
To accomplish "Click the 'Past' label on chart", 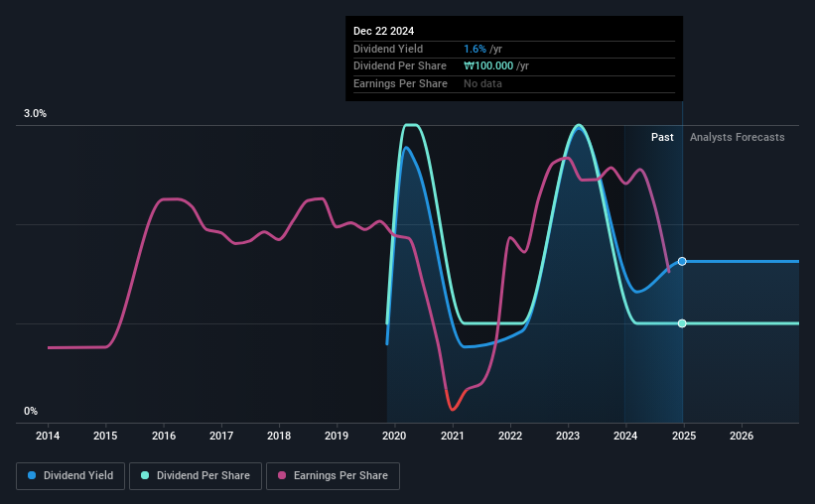I will coord(662,137).
